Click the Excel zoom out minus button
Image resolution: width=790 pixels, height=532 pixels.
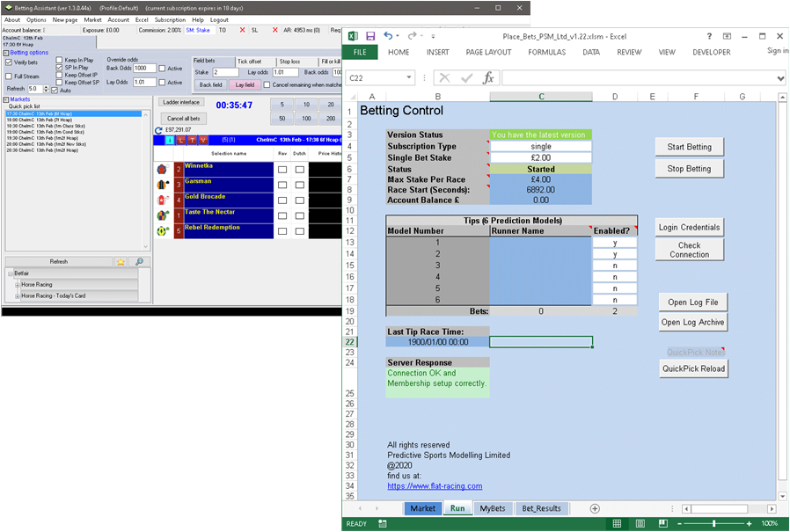coord(680,524)
